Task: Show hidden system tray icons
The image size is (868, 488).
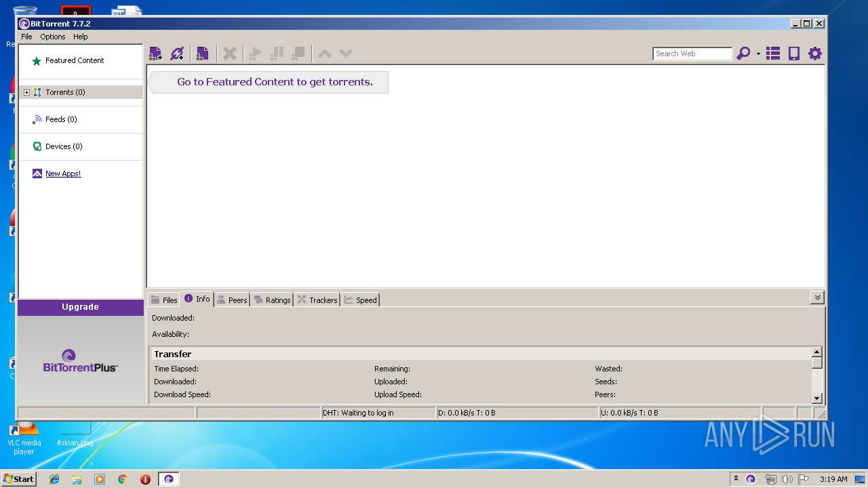Action: coord(736,479)
